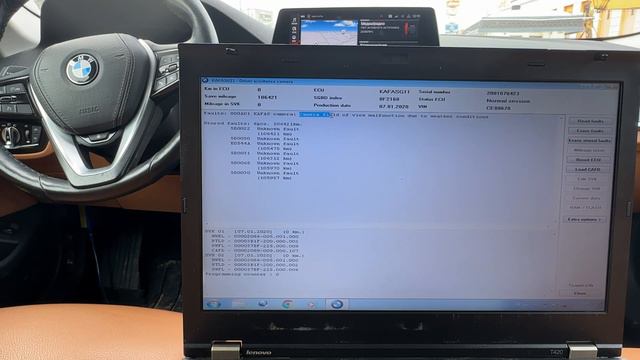This screenshot has width=640, height=360.
Task: Select the active diagnostic app taskbar icon
Action: point(337,304)
